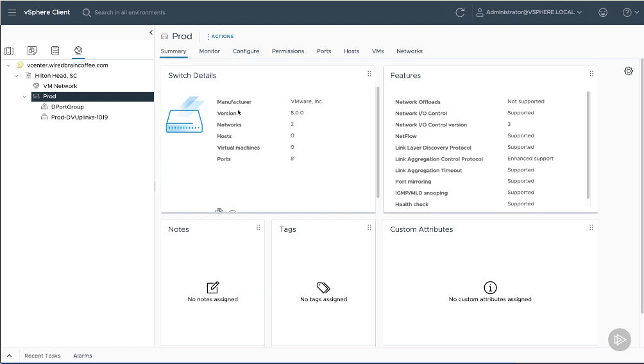The image size is (644, 364).
Task: Select DPortGroup in the inventory tree
Action: click(x=67, y=107)
